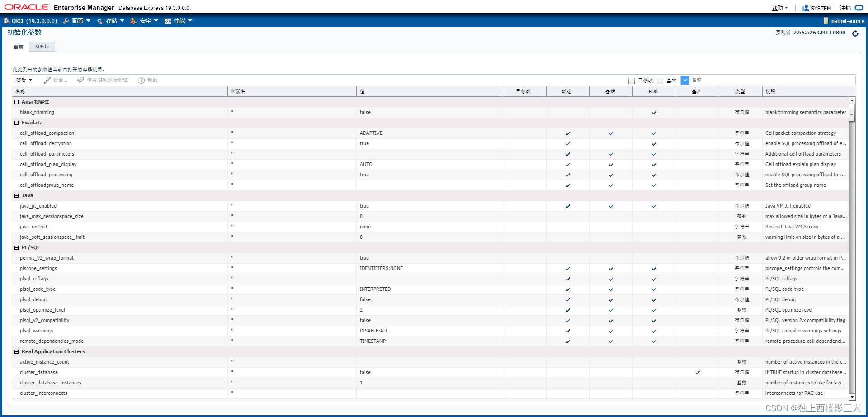The width and height of the screenshot is (868, 417).
Task: Click the 动态 checkmark for plsql_warnings
Action: 568,331
